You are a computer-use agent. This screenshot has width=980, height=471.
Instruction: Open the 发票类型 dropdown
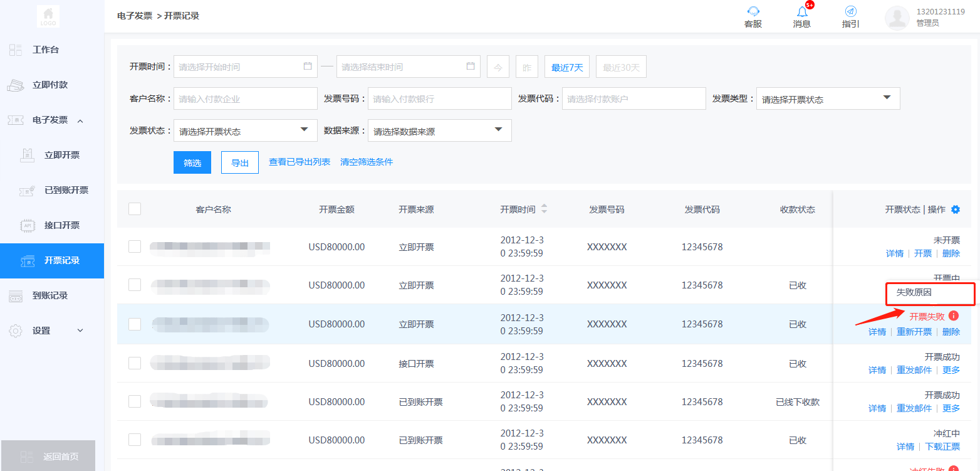pyautogui.click(x=828, y=98)
